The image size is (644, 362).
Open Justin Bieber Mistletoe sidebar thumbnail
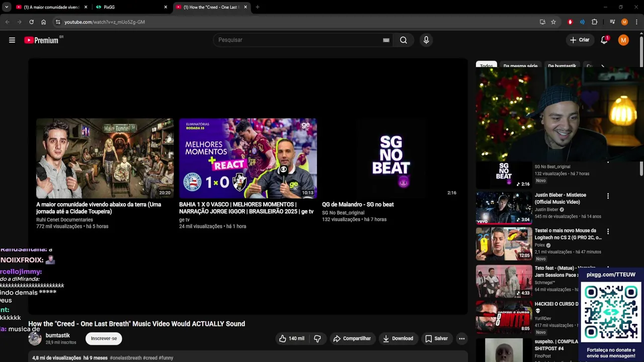click(x=504, y=208)
